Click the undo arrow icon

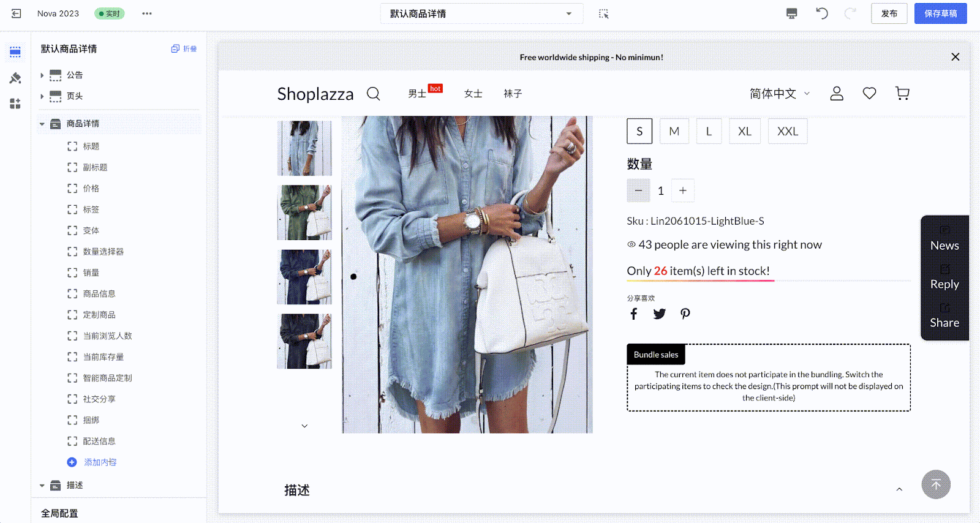[822, 13]
